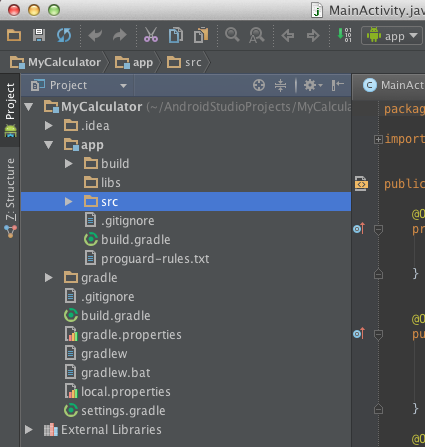Image resolution: width=425 pixels, height=447 pixels.
Task: Click the Save All toolbar icon
Action: (39, 35)
